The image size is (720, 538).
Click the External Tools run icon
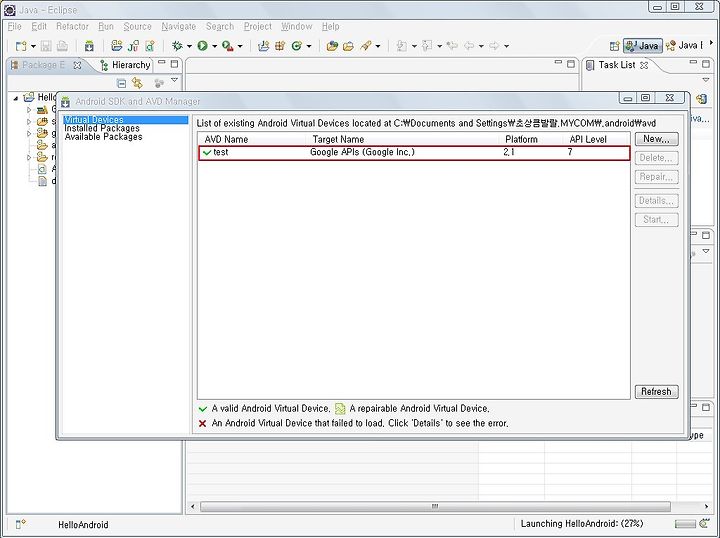tap(227, 46)
